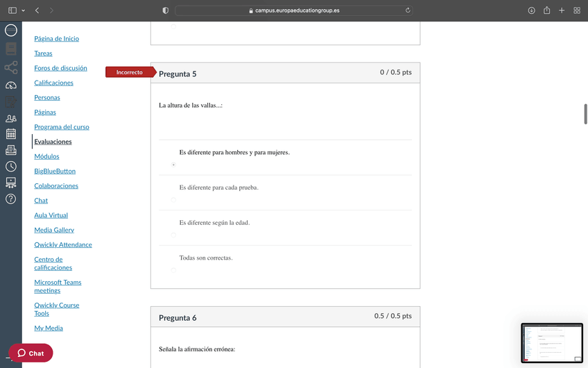The height and width of the screenshot is (368, 588).
Task: Open Microsoft Teams meetings link
Action: (x=58, y=287)
